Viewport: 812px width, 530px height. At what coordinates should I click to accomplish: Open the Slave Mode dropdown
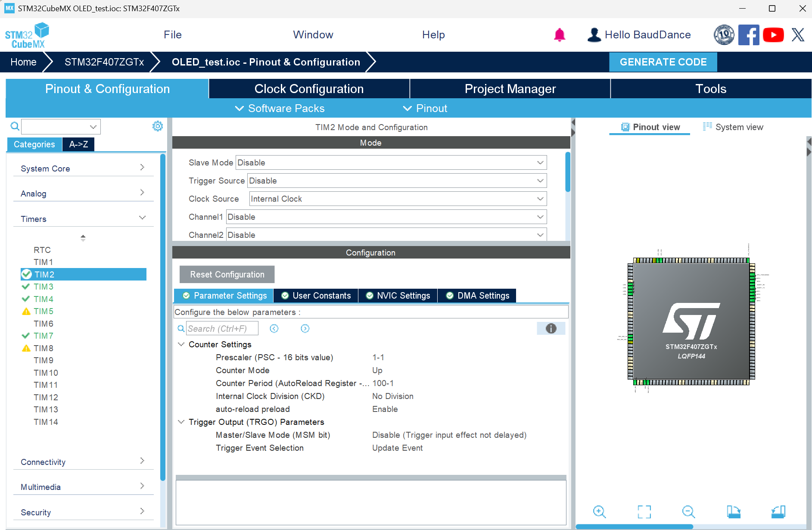click(x=391, y=162)
